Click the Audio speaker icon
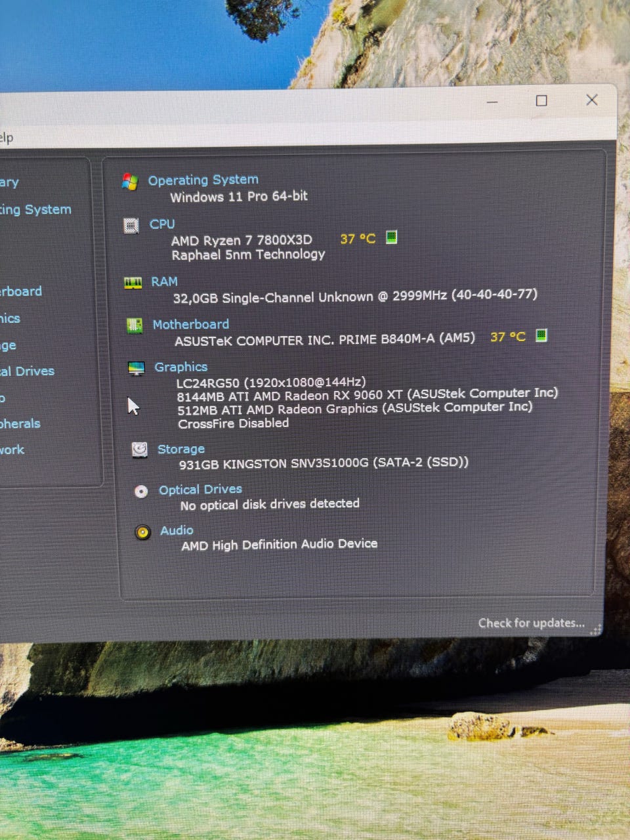Image resolution: width=630 pixels, height=840 pixels. (142, 532)
